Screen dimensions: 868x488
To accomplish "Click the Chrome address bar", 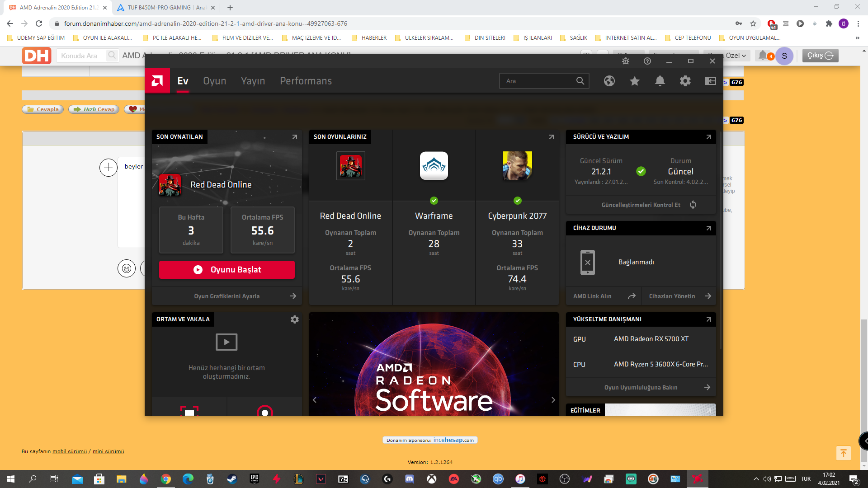I will tap(393, 23).
